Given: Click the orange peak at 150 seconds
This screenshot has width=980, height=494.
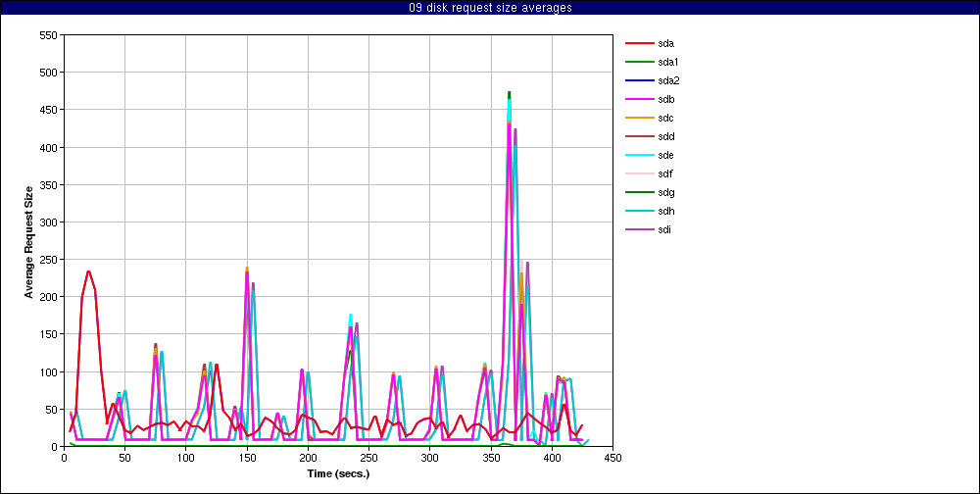Looking at the screenshot, I should tap(247, 269).
